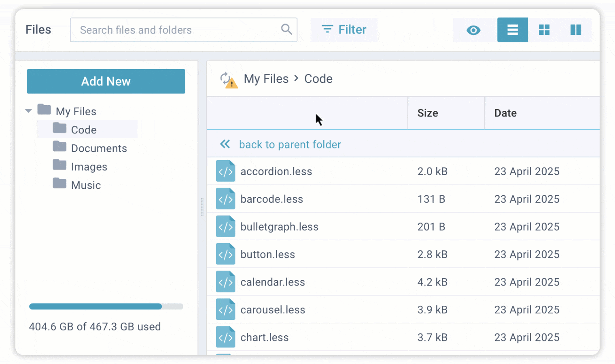This screenshot has width=615, height=364.
Task: Select My Files label in tree
Action: pyautogui.click(x=76, y=111)
